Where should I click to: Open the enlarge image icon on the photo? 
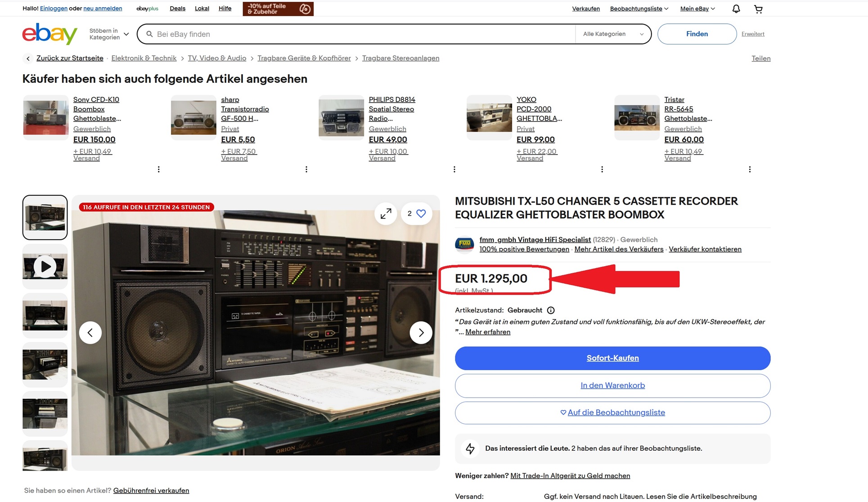coord(386,214)
